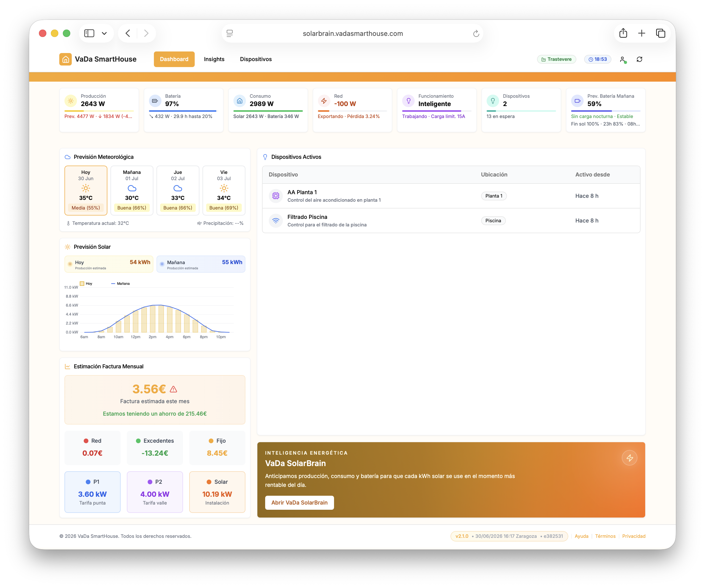Click the Previsión Meteorológica cloud icon
Viewport: 705px width, 588px height.
pos(68,157)
